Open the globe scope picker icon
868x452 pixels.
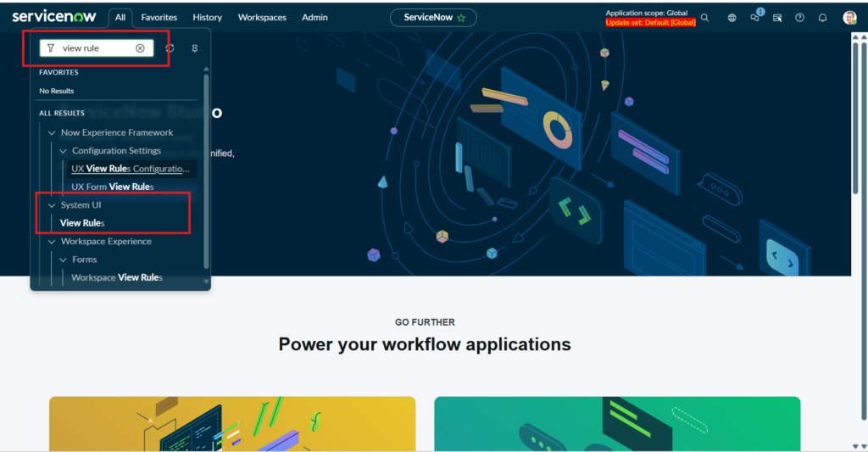732,18
